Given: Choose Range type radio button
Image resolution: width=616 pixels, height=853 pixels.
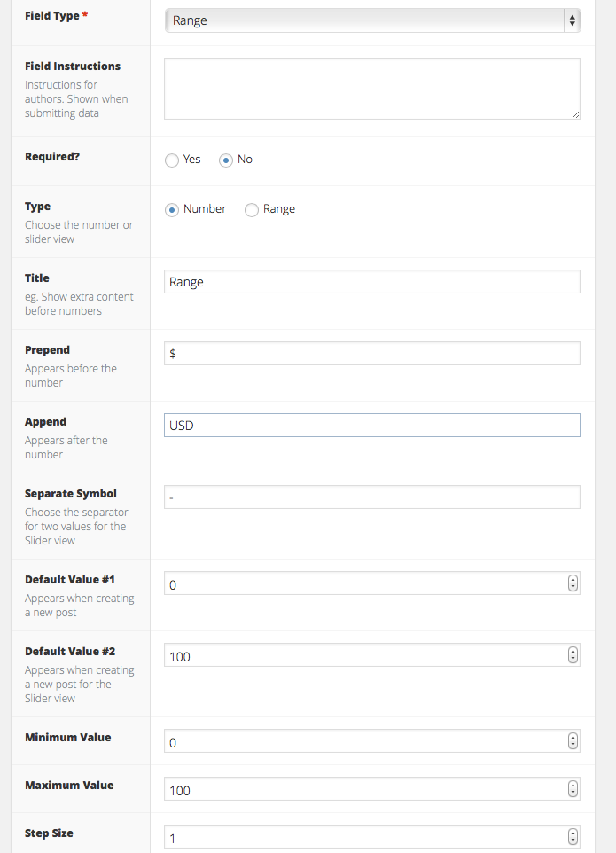Looking at the screenshot, I should coord(252,210).
